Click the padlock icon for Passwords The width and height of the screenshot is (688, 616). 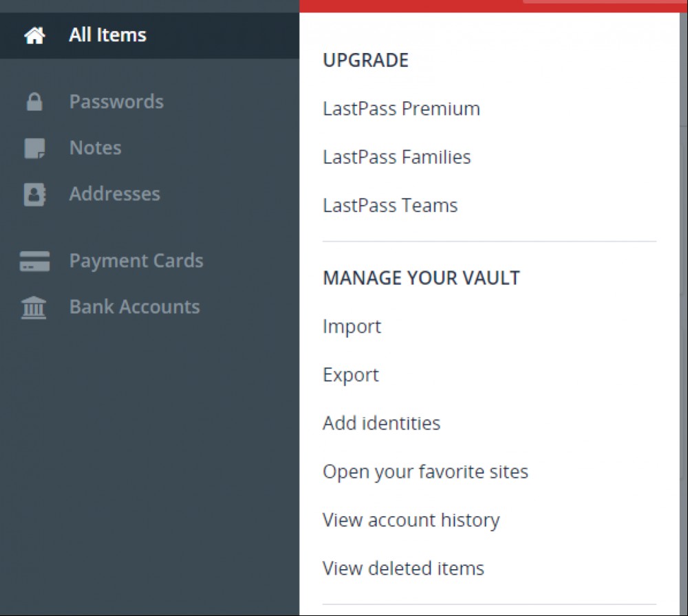tap(34, 102)
